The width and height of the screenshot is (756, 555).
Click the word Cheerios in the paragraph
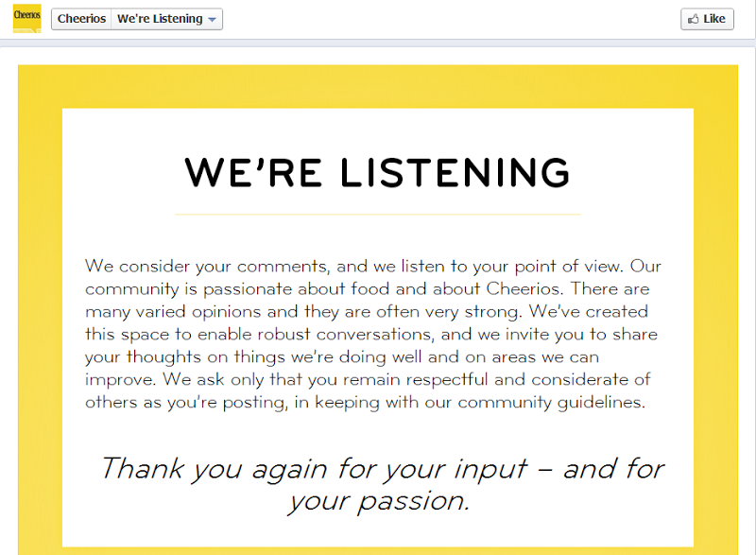click(x=524, y=288)
